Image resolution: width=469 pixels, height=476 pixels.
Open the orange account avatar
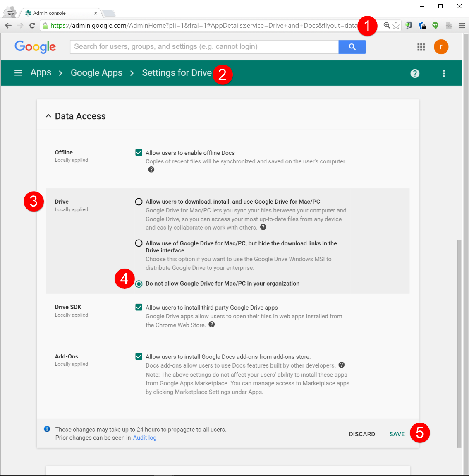click(441, 47)
